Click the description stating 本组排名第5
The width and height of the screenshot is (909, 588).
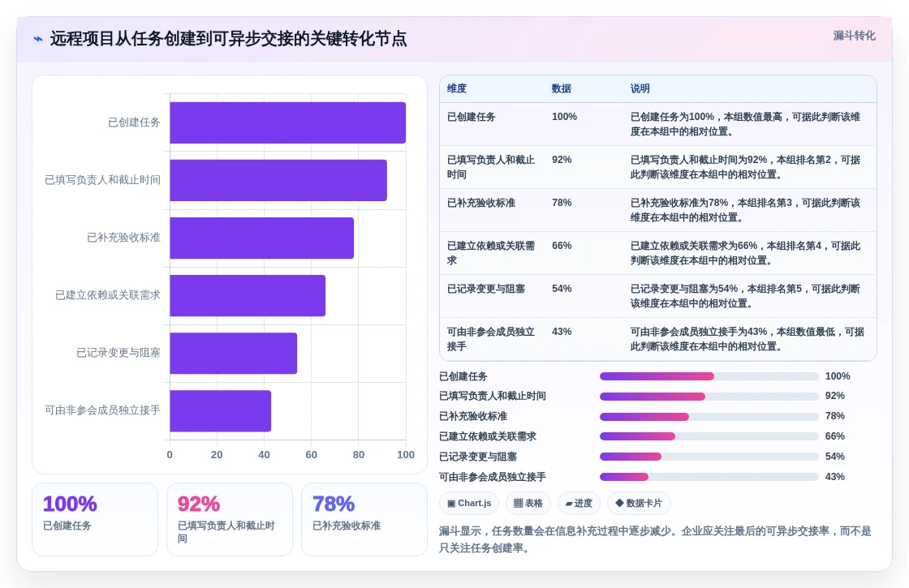(x=746, y=296)
